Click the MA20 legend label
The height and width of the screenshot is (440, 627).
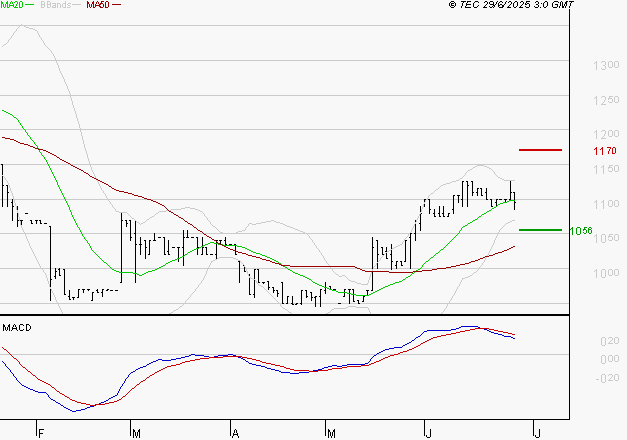[11, 5]
